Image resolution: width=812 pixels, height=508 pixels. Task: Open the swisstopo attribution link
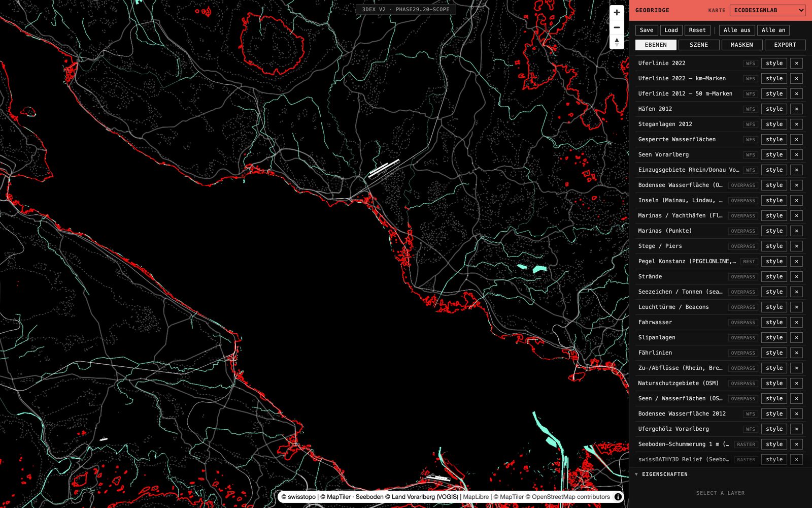[x=298, y=497]
